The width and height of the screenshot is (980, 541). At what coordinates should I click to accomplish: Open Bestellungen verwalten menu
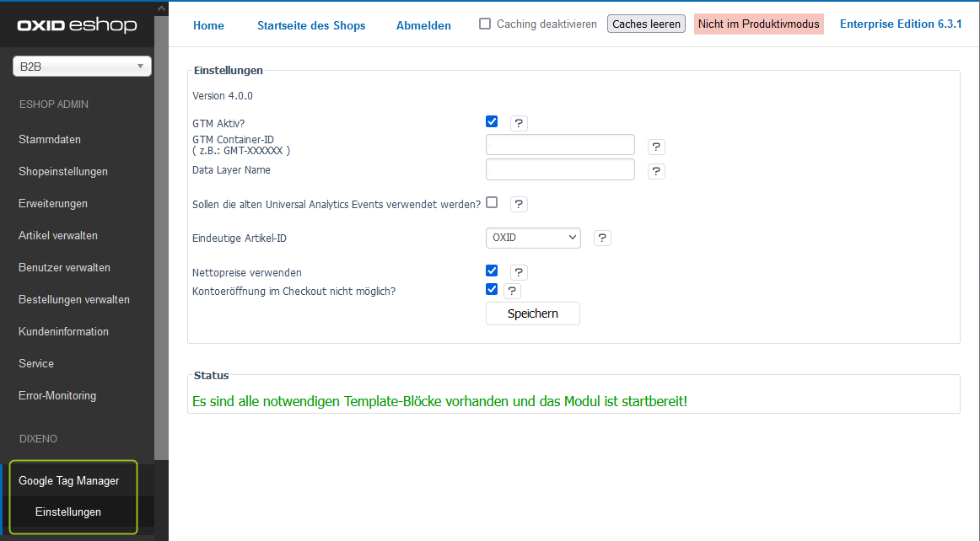(73, 299)
